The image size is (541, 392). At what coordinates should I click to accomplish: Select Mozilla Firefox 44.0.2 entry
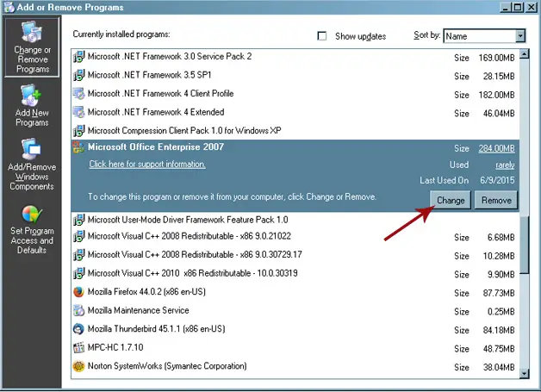295,293
